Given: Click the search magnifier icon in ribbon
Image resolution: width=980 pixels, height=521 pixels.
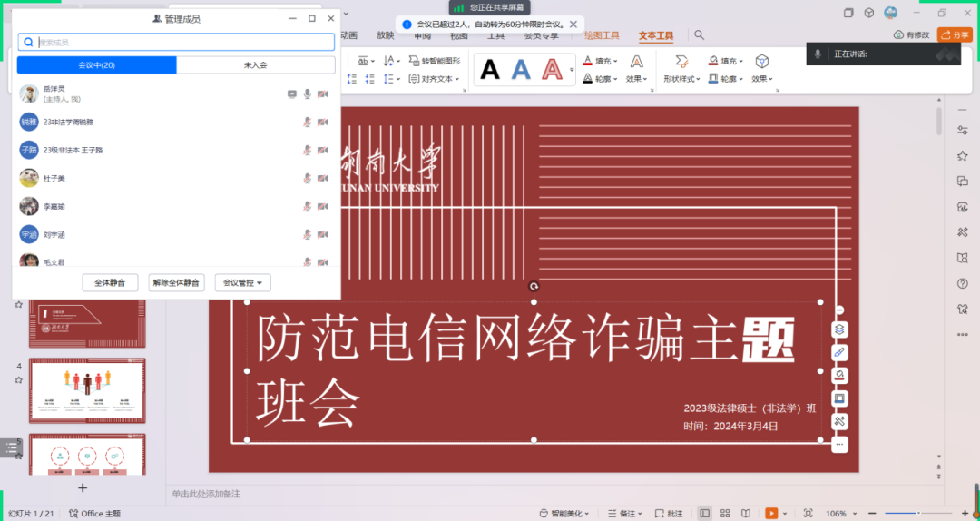Looking at the screenshot, I should (x=700, y=35).
